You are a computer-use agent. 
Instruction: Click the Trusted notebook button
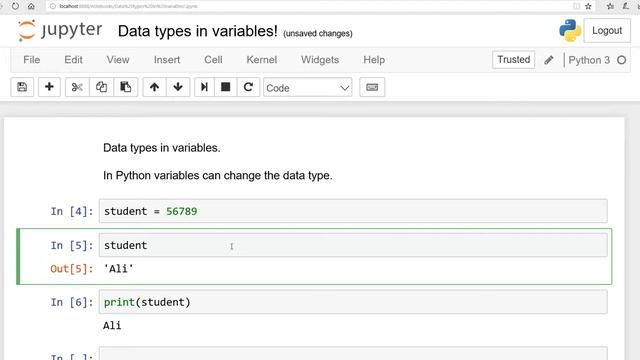coord(513,60)
